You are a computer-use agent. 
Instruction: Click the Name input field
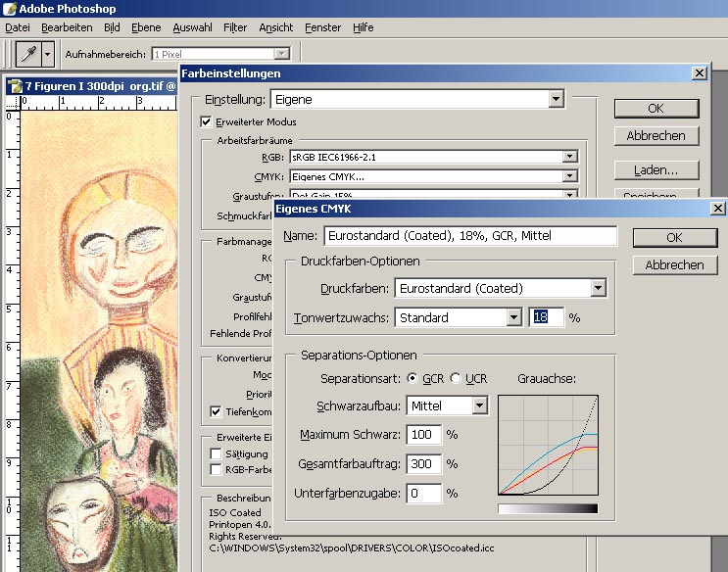click(x=470, y=236)
